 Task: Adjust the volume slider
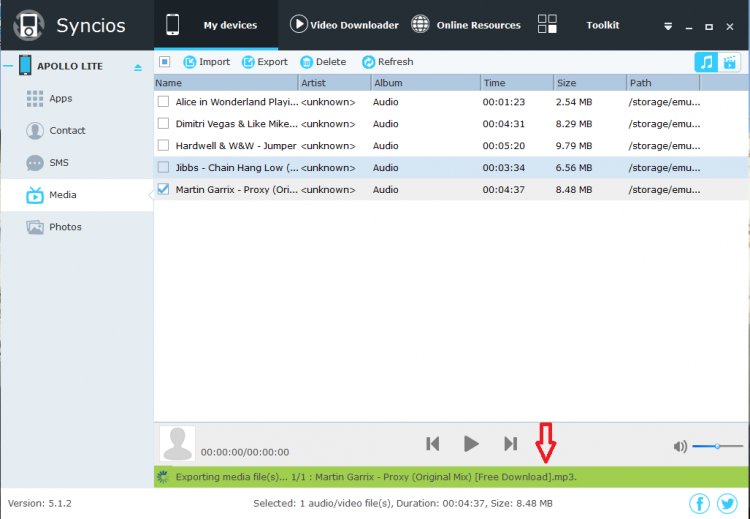pos(717,446)
